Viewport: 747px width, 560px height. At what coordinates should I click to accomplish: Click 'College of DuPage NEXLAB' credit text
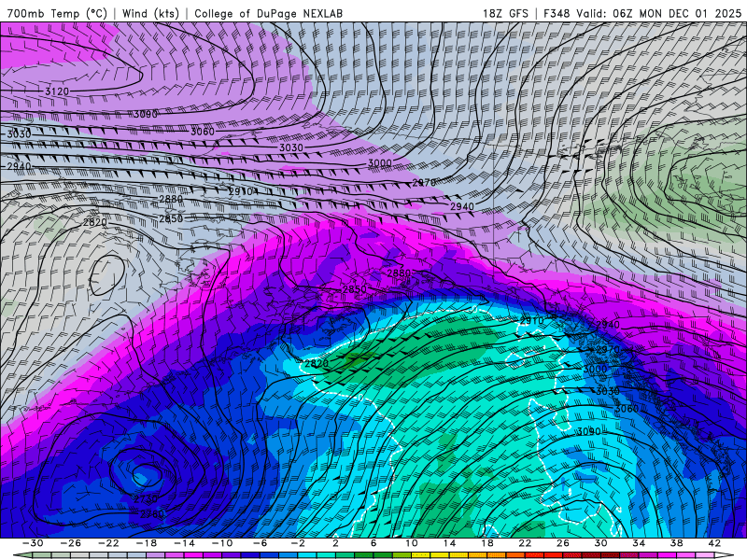268,13
